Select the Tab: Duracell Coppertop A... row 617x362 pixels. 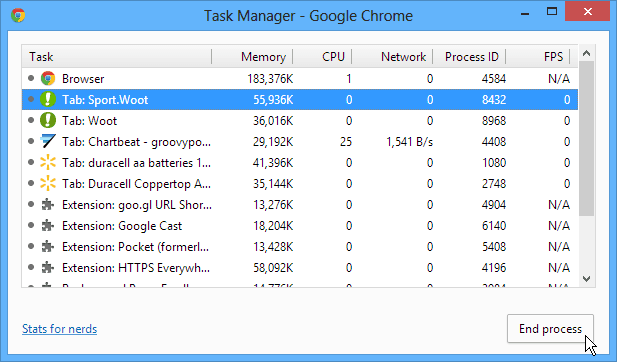click(x=300, y=183)
